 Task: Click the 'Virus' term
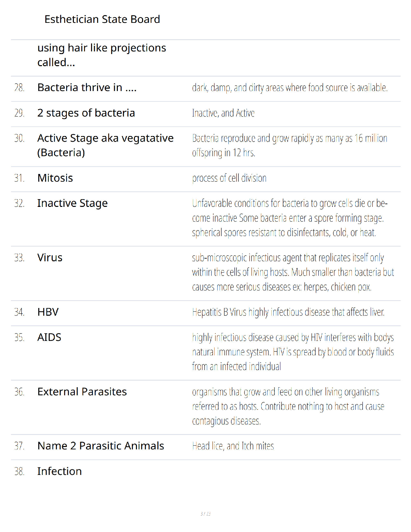click(x=50, y=258)
